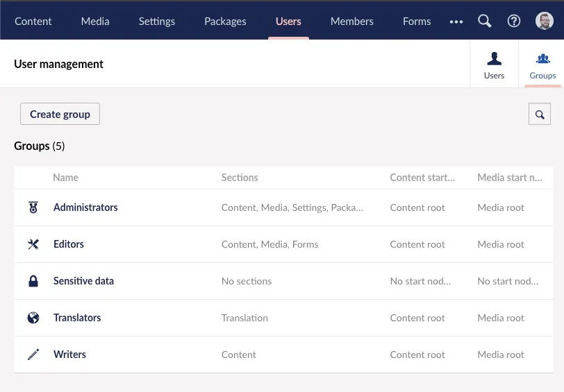
Task: Click 'Content root' in Translators row
Action: 417,318
